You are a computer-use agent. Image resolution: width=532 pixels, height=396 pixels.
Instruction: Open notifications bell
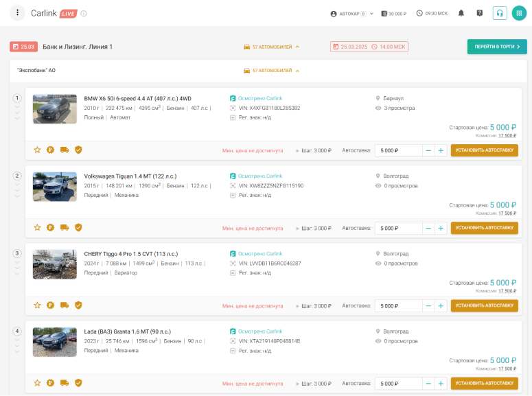pyautogui.click(x=461, y=13)
